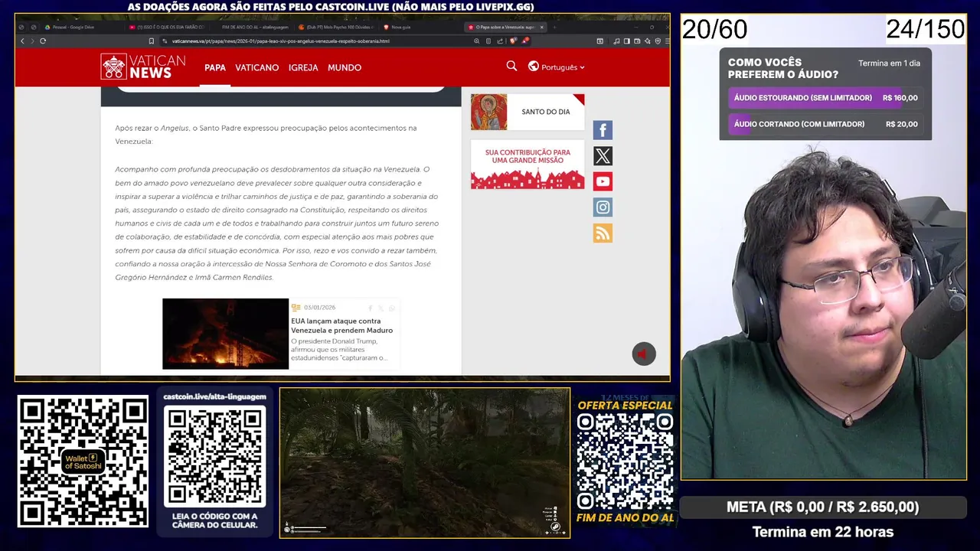Mute audio with the red speaker button
Screen dimensions: 980x551
[644, 354]
